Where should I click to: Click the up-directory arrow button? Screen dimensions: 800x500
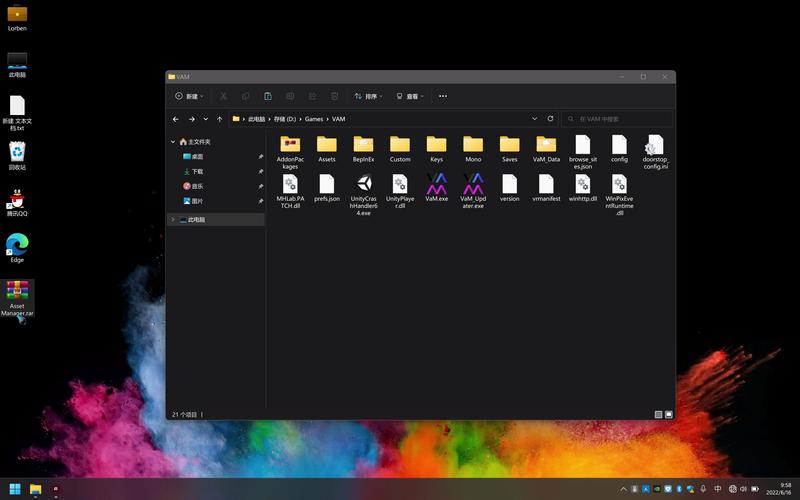pos(220,119)
